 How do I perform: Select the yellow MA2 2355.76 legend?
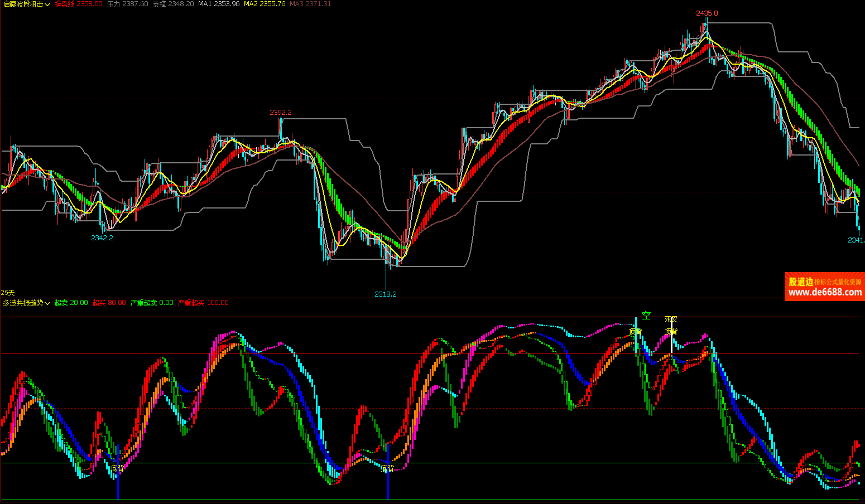point(265,4)
